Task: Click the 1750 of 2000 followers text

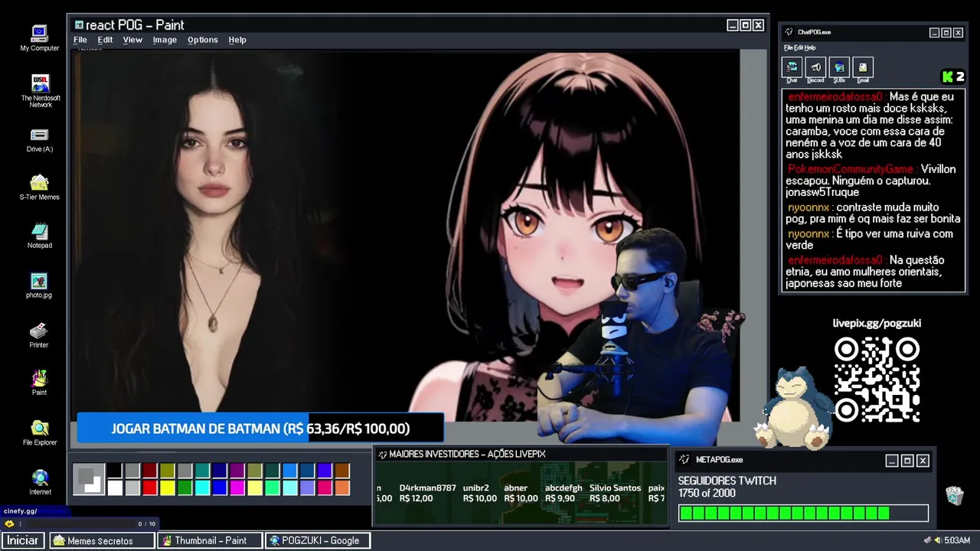Action: point(707,494)
